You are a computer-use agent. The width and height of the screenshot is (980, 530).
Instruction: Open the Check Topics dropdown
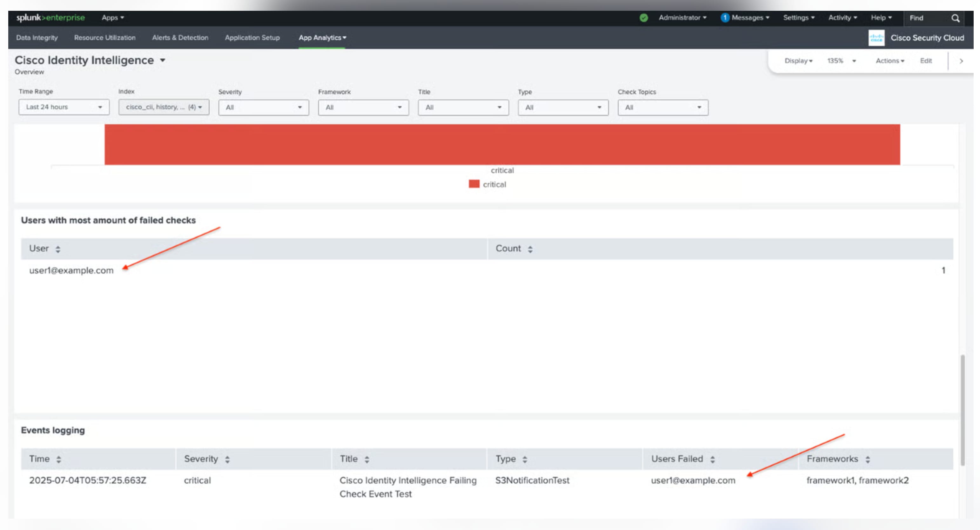662,108
